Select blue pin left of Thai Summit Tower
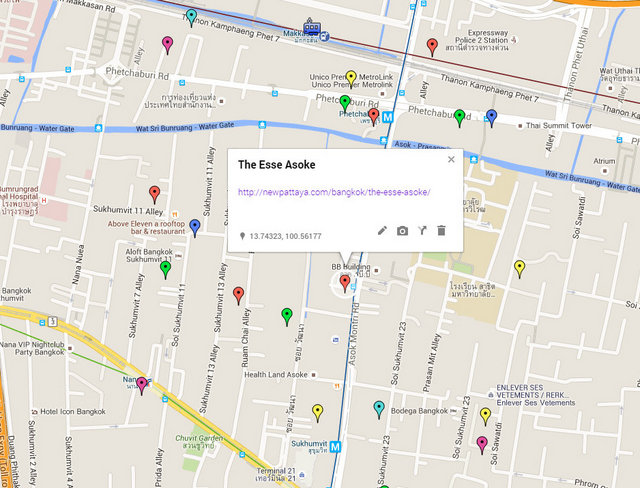640x488 pixels. pos(491,118)
